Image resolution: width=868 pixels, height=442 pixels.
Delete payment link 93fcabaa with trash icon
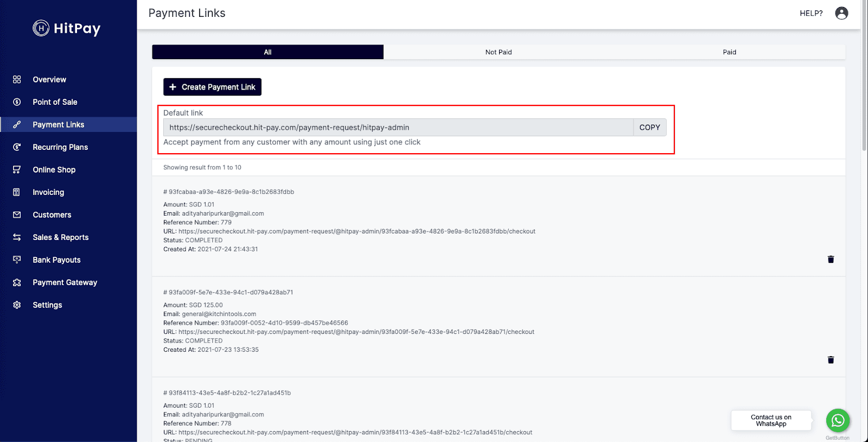831,260
